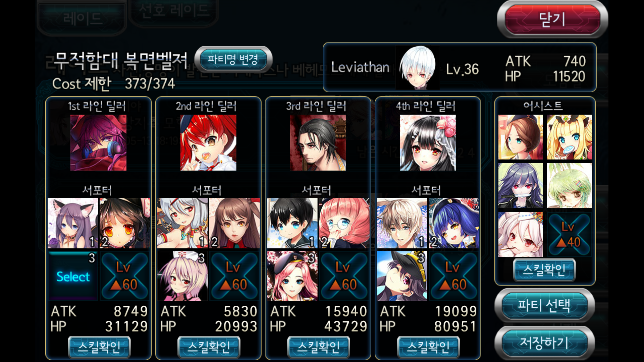Tap the 4th line dealer black-haired girl
This screenshot has width=644, height=362.
pos(428,142)
